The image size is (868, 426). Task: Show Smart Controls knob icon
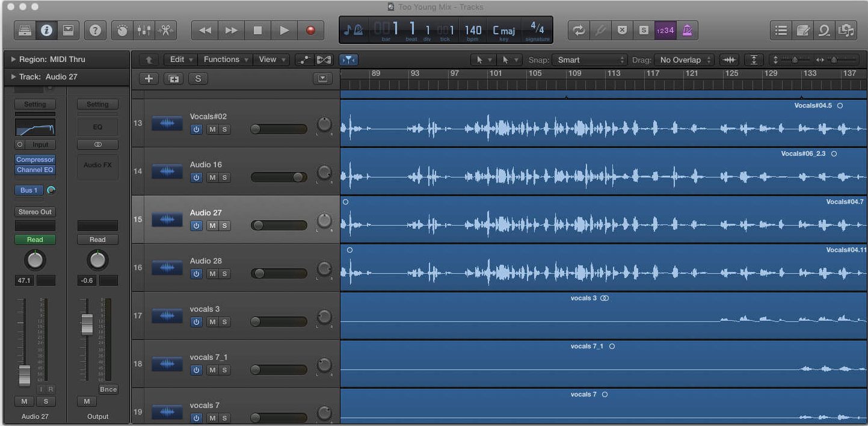(123, 30)
